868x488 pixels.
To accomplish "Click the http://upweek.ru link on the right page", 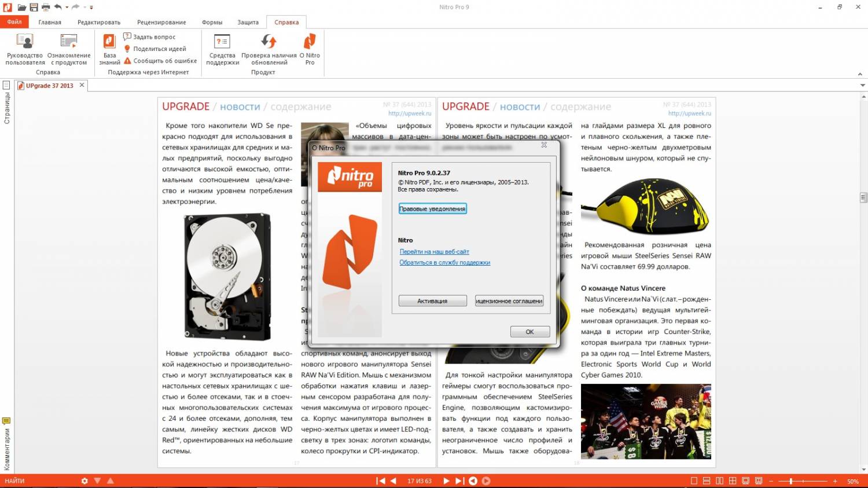I will [690, 113].
